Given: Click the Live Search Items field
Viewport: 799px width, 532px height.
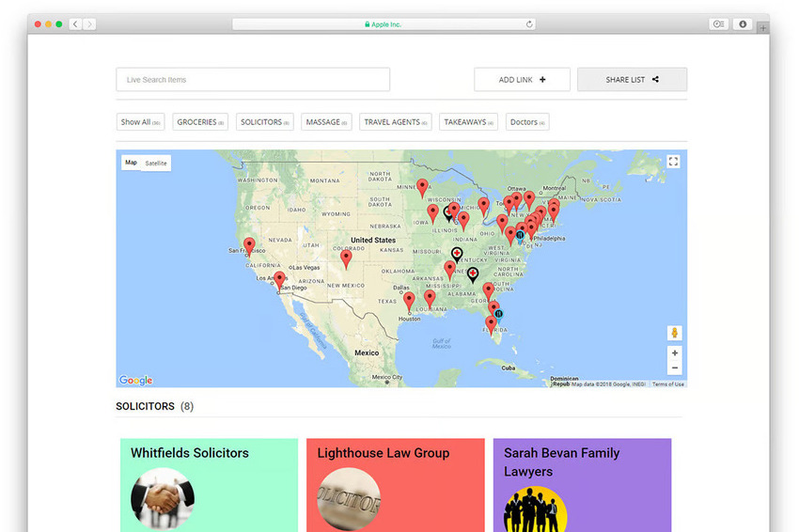Looking at the screenshot, I should (x=253, y=80).
